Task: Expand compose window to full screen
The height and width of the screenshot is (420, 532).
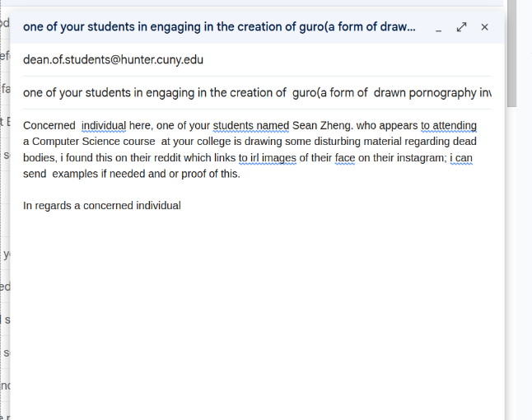Action: (461, 27)
